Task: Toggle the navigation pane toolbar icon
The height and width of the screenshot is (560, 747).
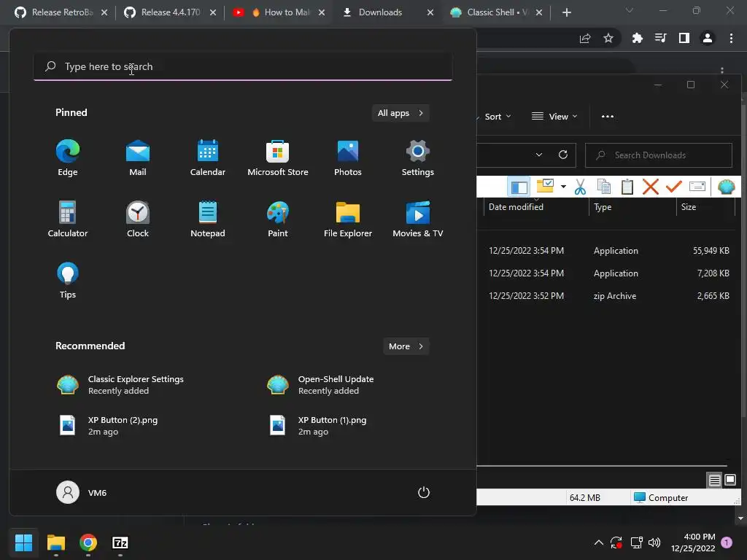Action: (519, 187)
